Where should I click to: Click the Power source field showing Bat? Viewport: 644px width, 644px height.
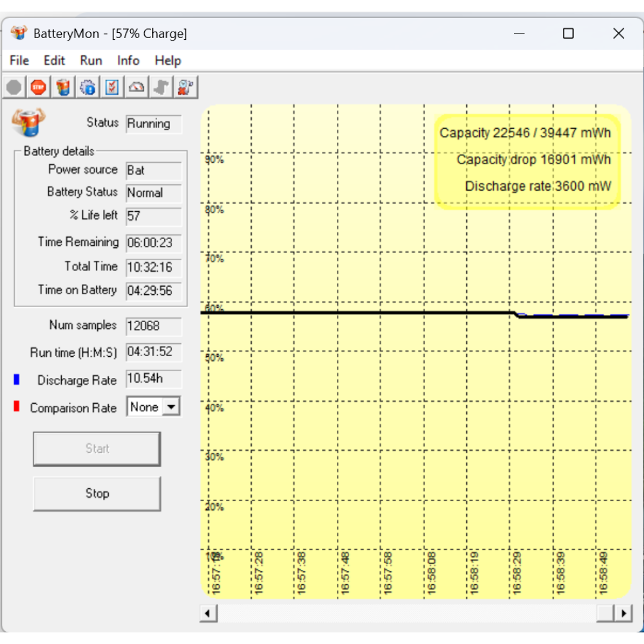154,171
